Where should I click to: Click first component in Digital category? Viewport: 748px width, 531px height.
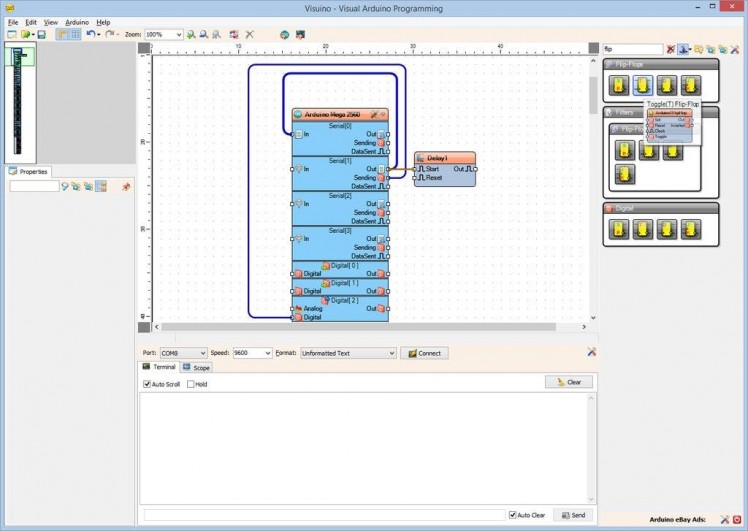pos(621,229)
